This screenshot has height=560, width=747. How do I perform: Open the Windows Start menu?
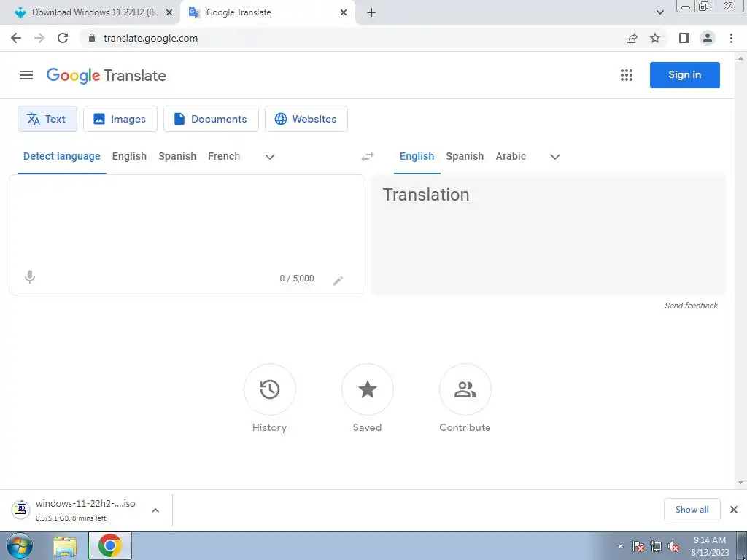pyautogui.click(x=20, y=545)
